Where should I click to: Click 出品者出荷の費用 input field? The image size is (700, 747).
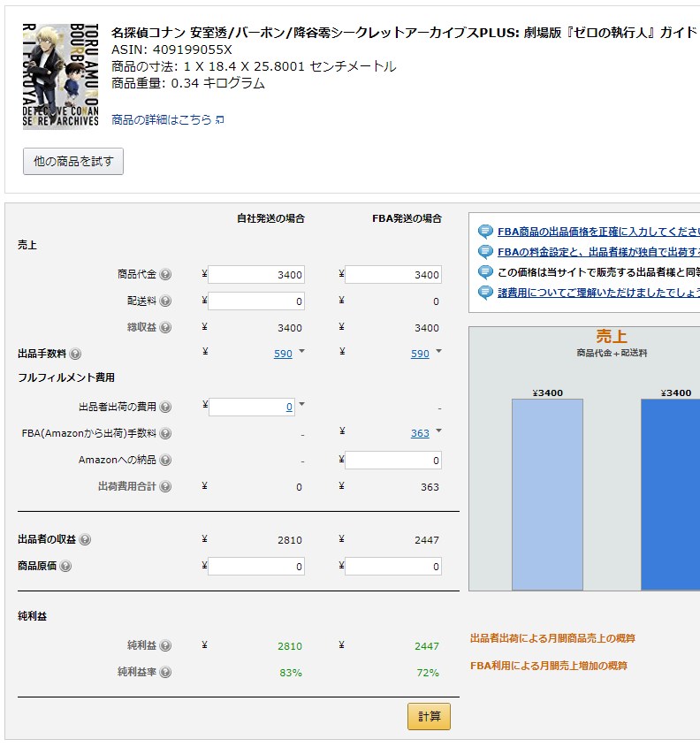click(251, 407)
